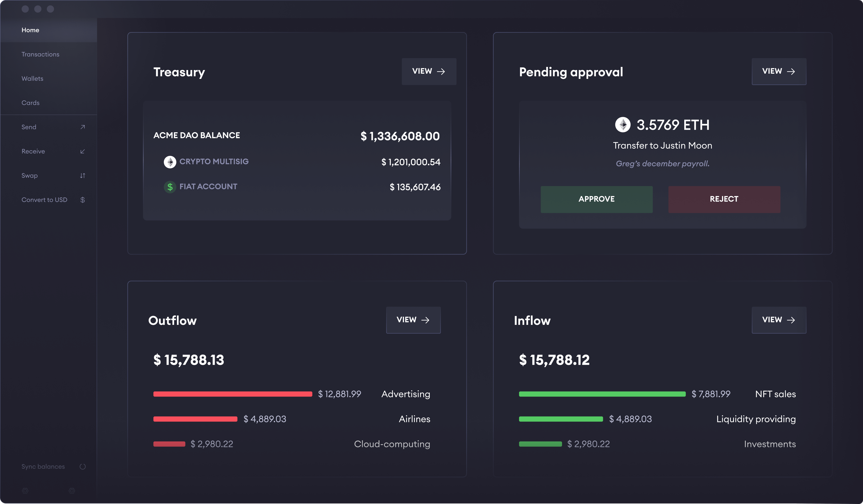Go to Transactions in the sidebar
The height and width of the screenshot is (504, 863).
point(40,54)
